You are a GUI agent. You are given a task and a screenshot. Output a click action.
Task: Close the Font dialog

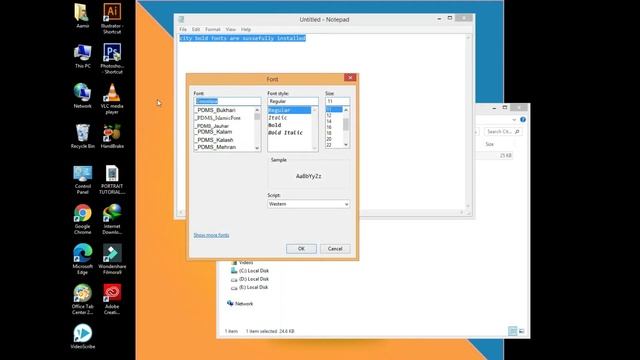click(x=350, y=78)
